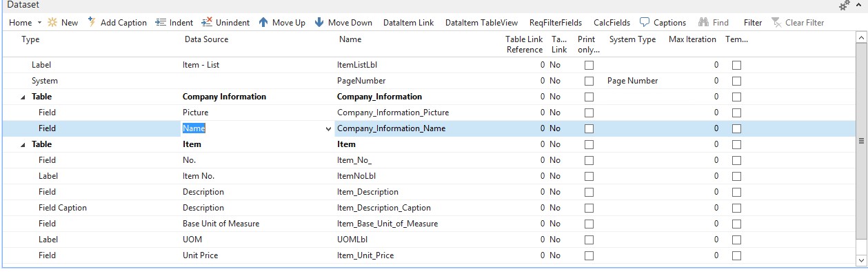Viewport: 868px width, 272px height.
Task: Click the Find binoculars icon
Action: coord(704,23)
